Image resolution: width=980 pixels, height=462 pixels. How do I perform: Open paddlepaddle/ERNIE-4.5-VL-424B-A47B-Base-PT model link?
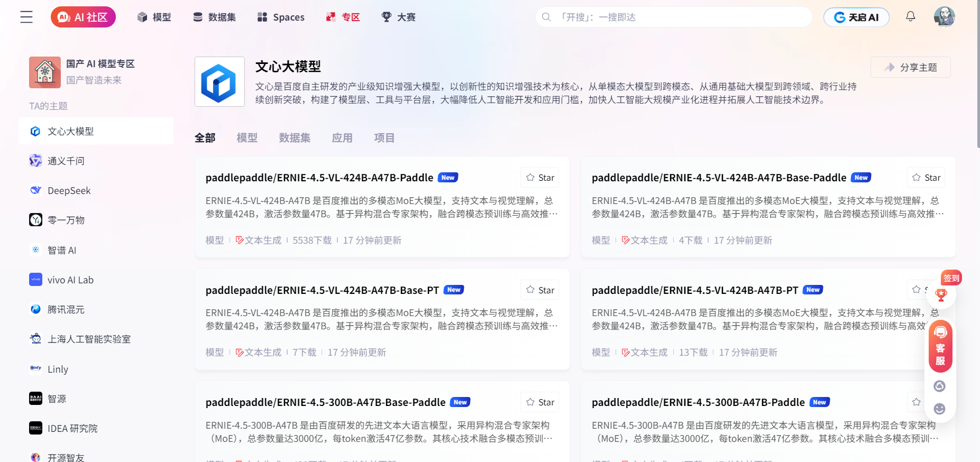pyautogui.click(x=323, y=290)
